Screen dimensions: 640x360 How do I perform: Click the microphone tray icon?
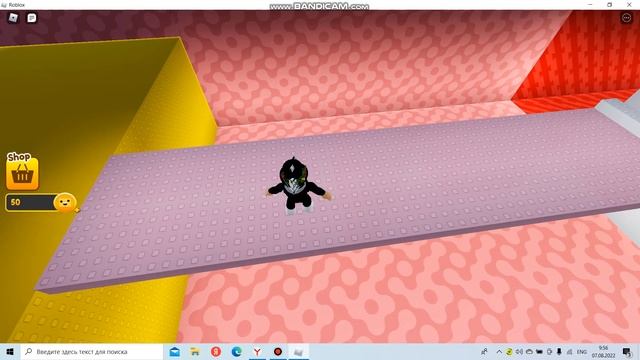pos(559,351)
